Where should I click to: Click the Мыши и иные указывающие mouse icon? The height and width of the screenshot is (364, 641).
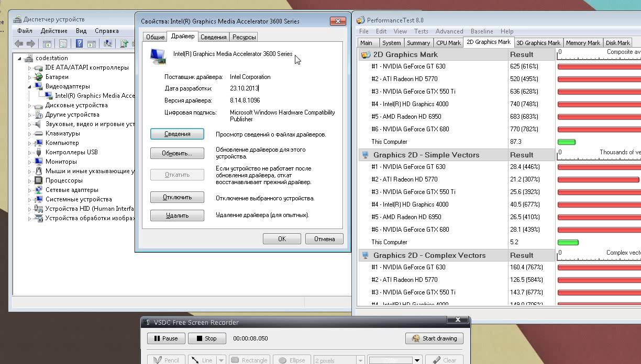pyautogui.click(x=39, y=171)
